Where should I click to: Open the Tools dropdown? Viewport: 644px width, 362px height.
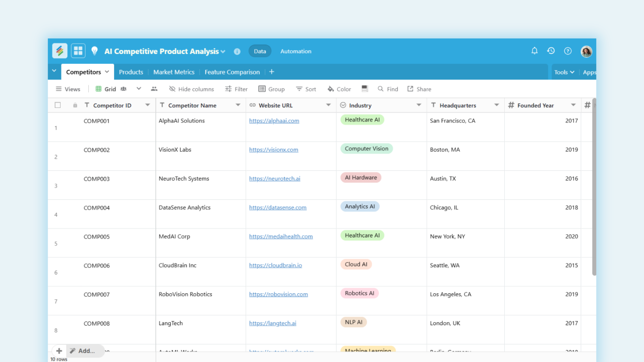pos(564,72)
